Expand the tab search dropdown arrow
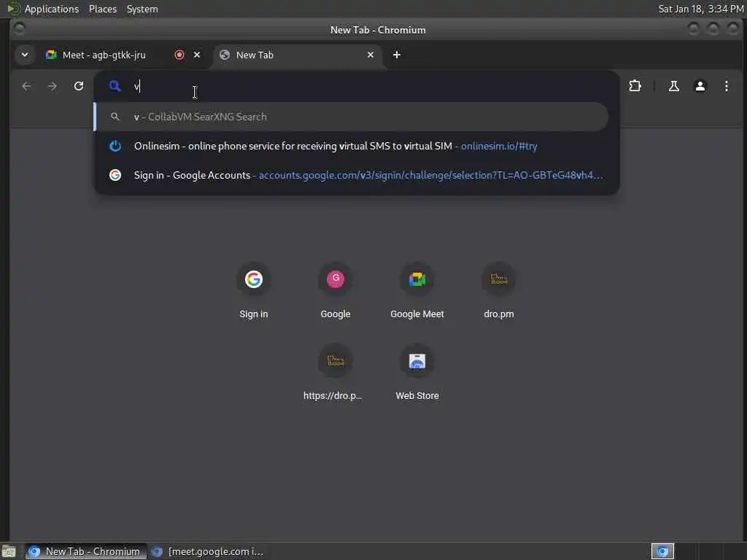The height and width of the screenshot is (560, 747). coord(25,55)
